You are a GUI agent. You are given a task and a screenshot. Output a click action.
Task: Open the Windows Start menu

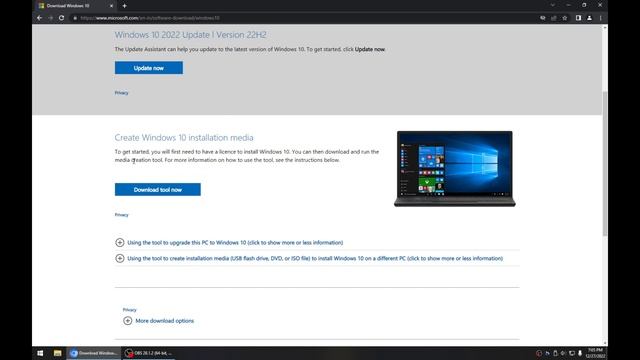tap(40, 353)
